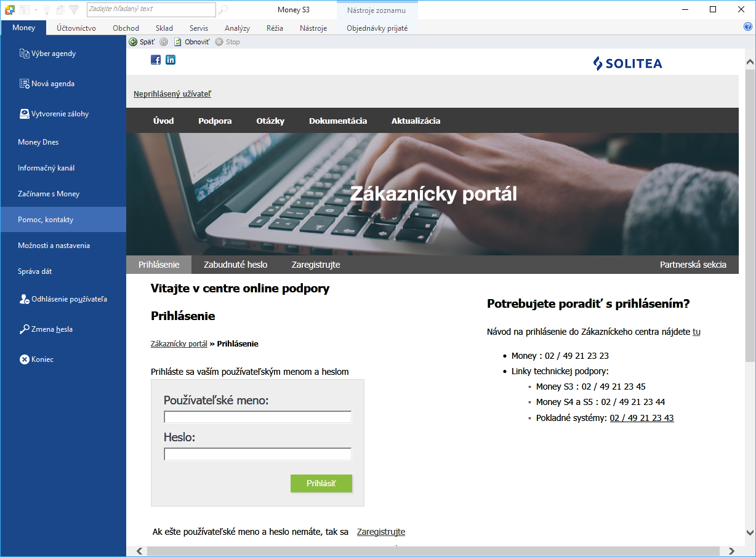The width and height of the screenshot is (756, 557).
Task: Open the Zabudnuté heslo tab
Action: coord(236,265)
